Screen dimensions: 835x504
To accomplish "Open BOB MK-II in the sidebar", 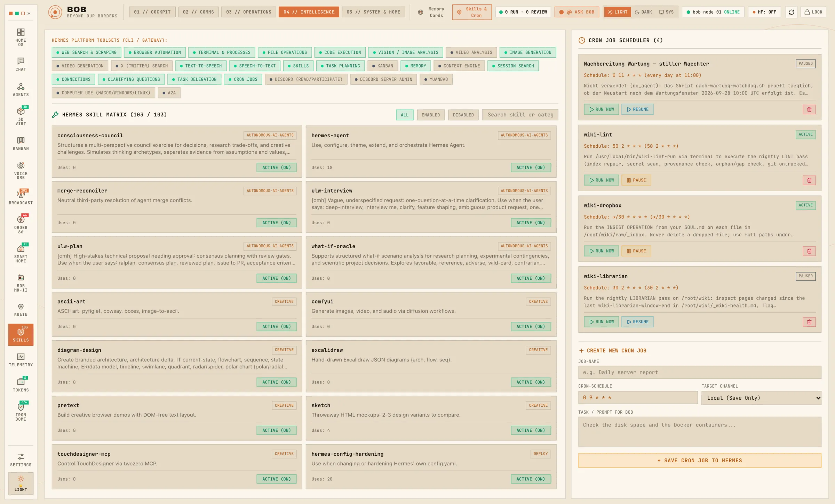I will [21, 283].
